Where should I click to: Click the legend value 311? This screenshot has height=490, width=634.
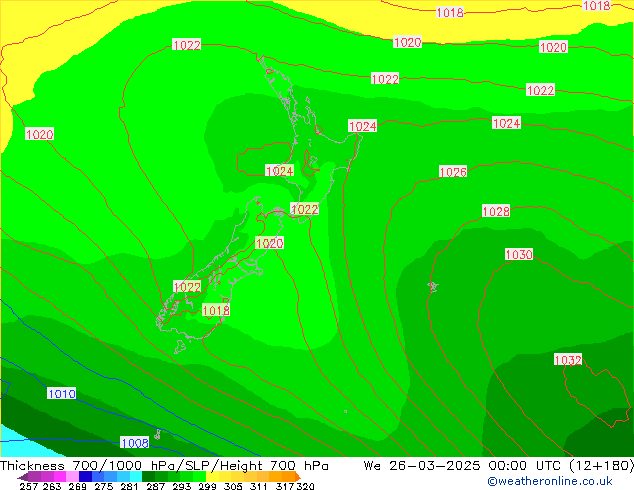click(259, 486)
